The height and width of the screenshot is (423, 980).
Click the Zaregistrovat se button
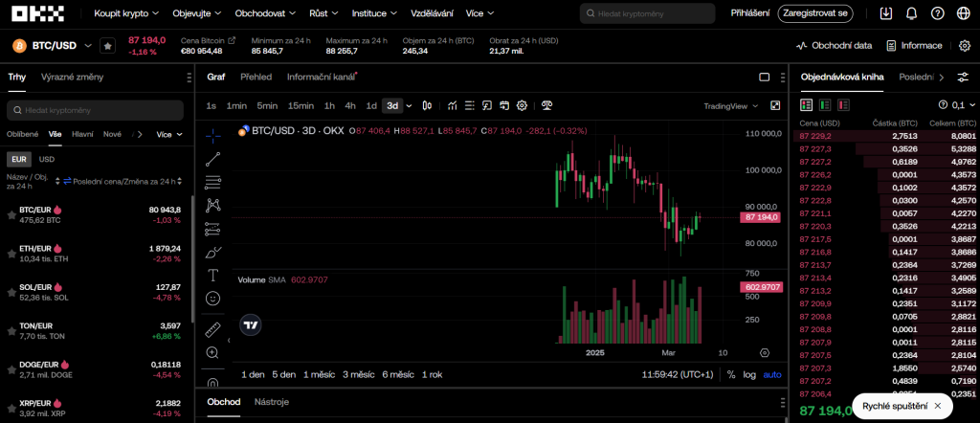(x=815, y=13)
